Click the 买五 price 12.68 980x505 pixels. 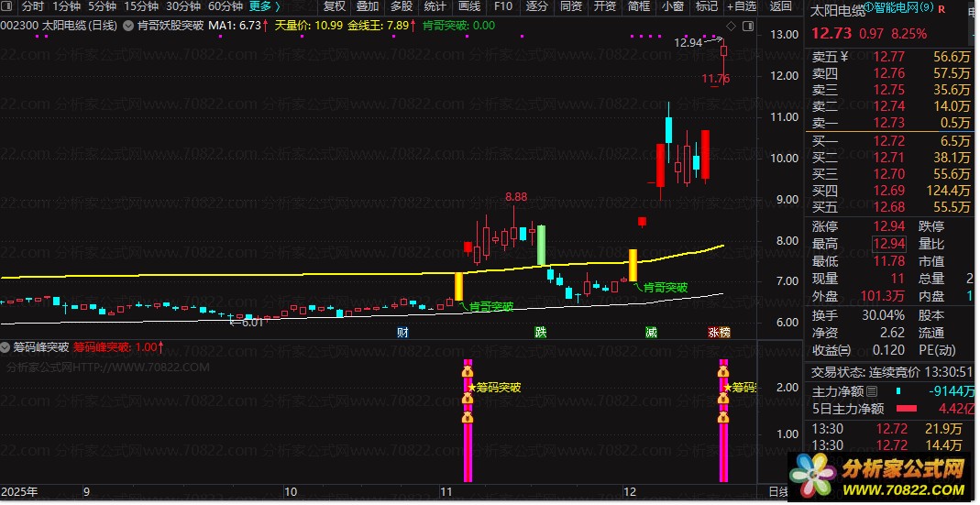pos(888,207)
